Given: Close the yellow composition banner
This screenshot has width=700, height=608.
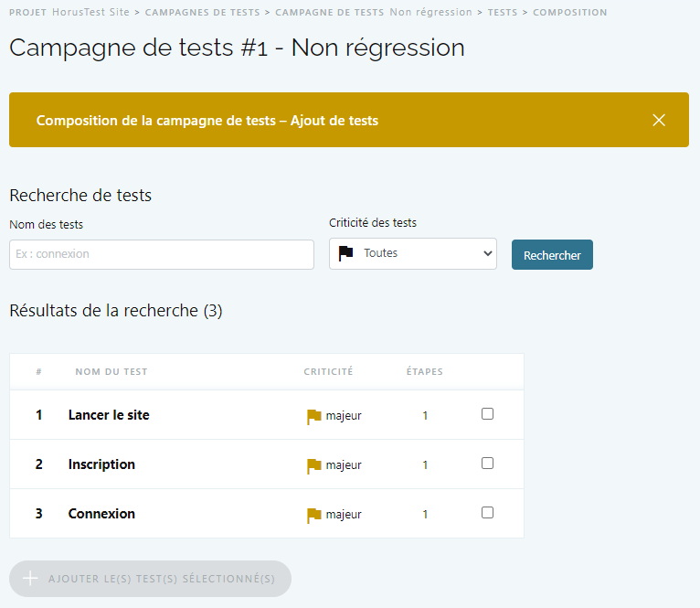Looking at the screenshot, I should click(659, 120).
